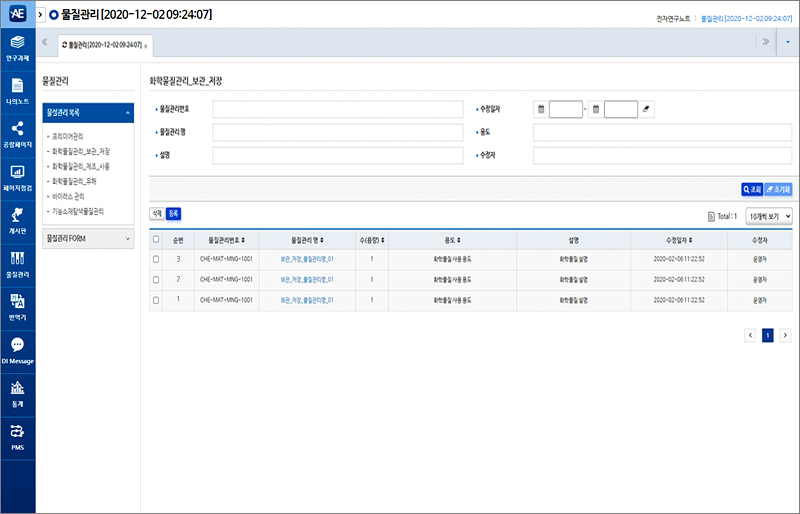Select the 물질관리 [2020-12-02 09:24:07] tab
The width and height of the screenshot is (800, 514).
click(103, 46)
